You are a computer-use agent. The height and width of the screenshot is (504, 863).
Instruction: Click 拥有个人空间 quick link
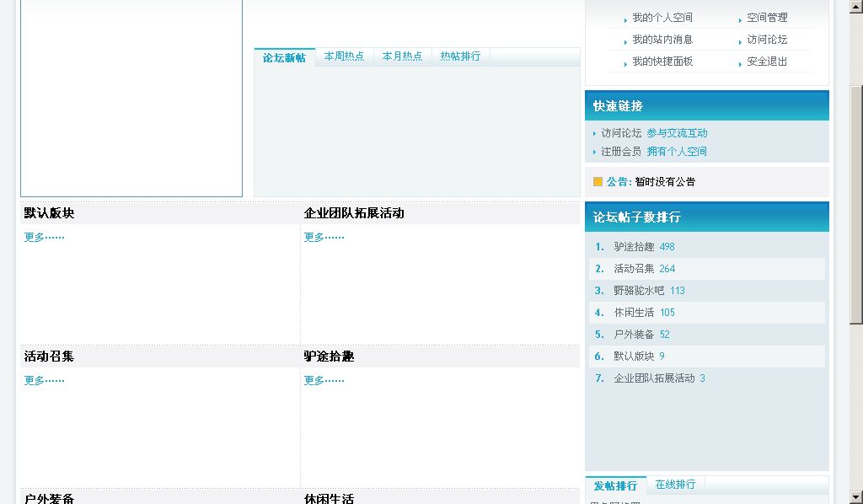(677, 152)
